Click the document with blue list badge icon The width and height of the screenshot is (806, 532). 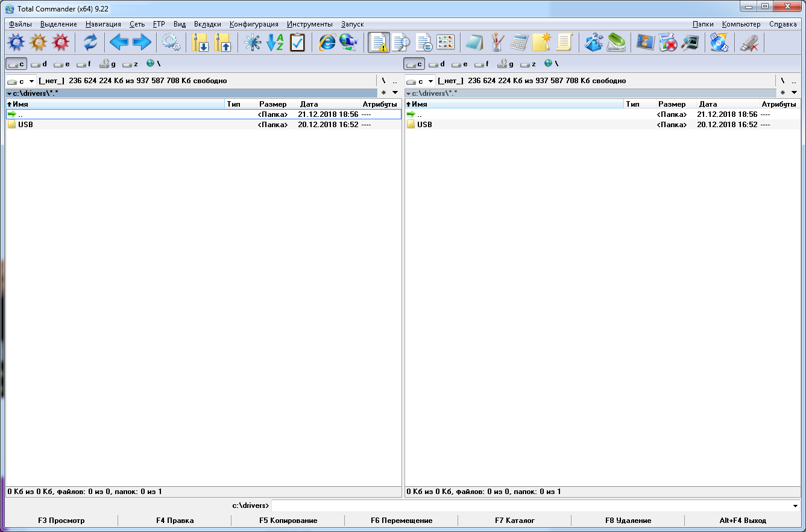coord(424,42)
